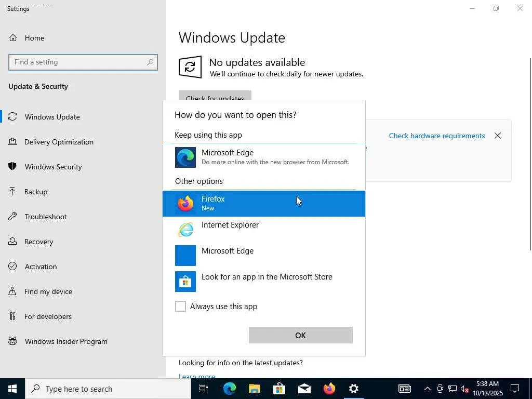Click the Firefox icon in the app list
Screen dimensions: 532x399
(185, 204)
